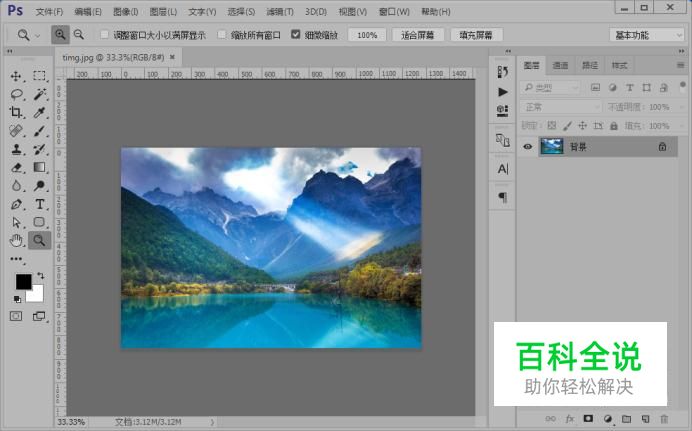
Task: Select the Crop tool
Action: [x=16, y=112]
